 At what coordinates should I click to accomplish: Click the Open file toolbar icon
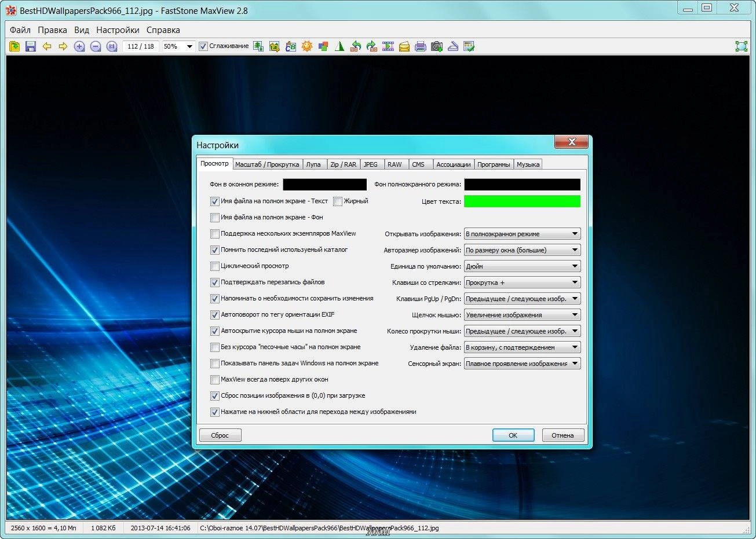point(14,46)
